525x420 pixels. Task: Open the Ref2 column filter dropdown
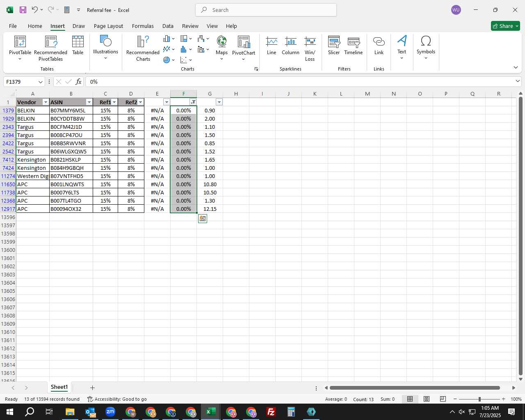[141, 102]
